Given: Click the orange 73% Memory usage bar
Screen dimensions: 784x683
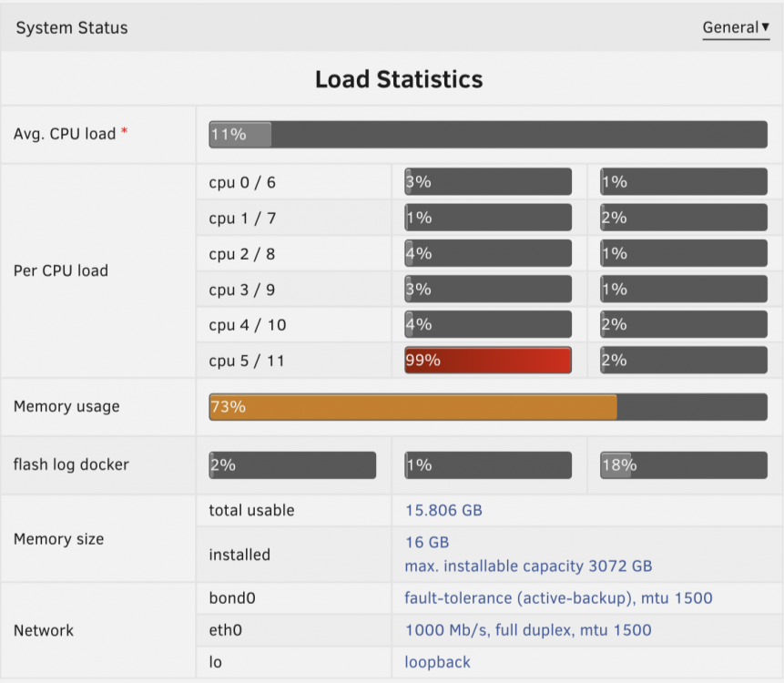Looking at the screenshot, I should point(488,406).
